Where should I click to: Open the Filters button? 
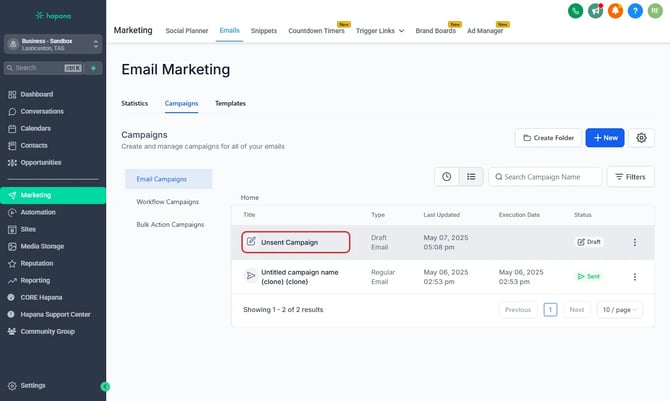pyautogui.click(x=631, y=177)
